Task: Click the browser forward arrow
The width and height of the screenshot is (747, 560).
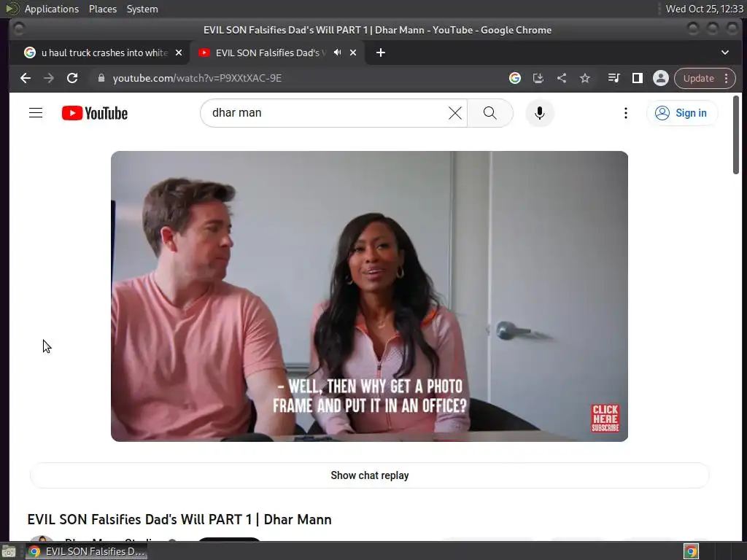Action: coord(49,78)
